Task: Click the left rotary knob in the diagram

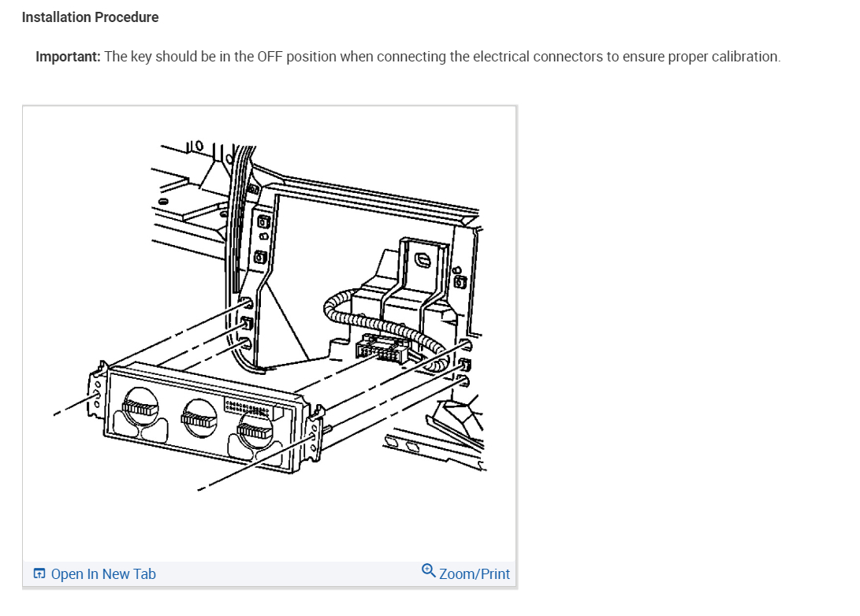Action: click(140, 406)
